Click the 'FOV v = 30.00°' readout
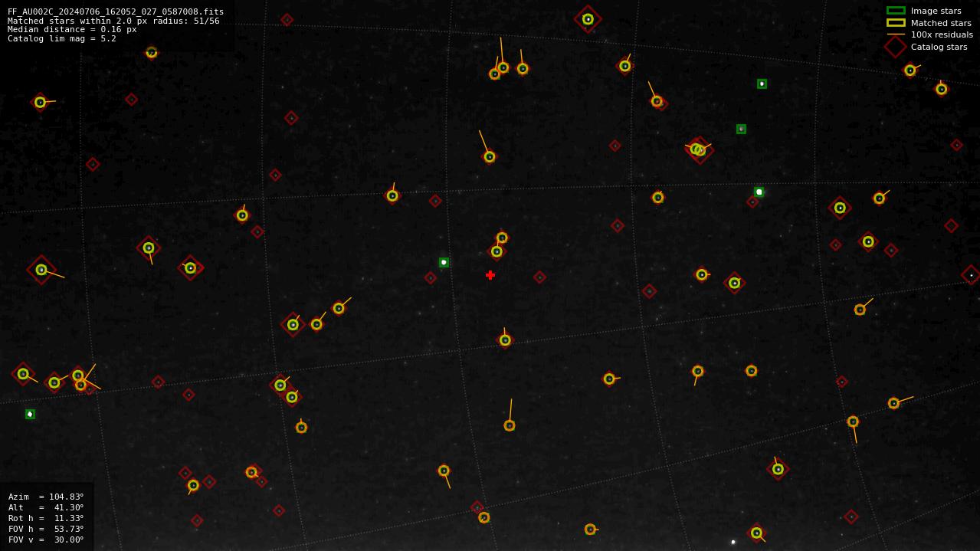 46,540
